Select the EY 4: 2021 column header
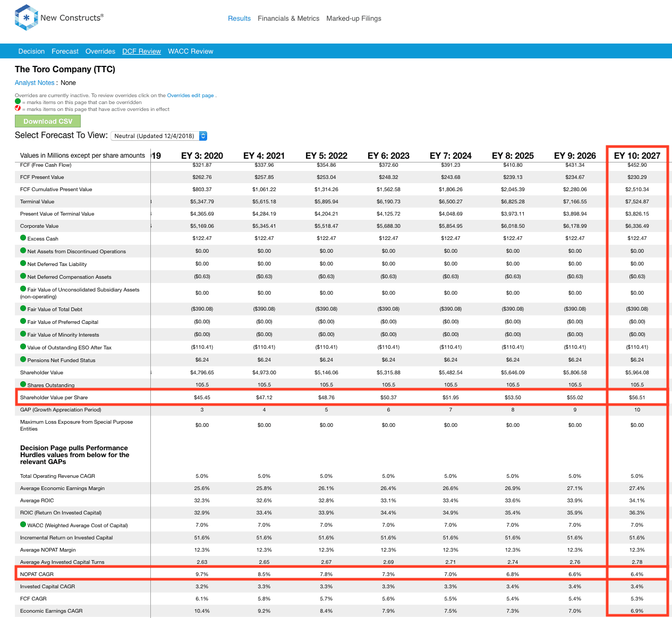This screenshot has width=672, height=618. (x=264, y=156)
